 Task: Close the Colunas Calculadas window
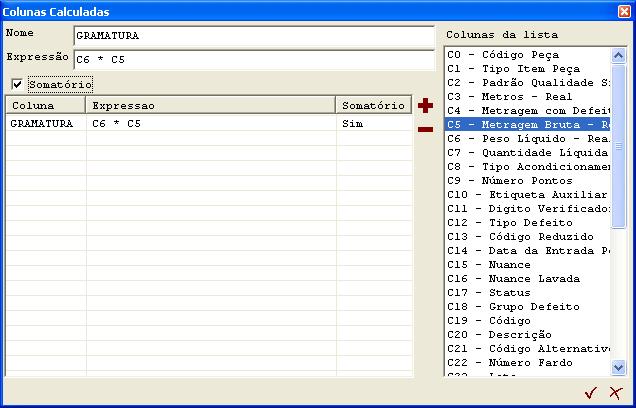[x=623, y=11]
